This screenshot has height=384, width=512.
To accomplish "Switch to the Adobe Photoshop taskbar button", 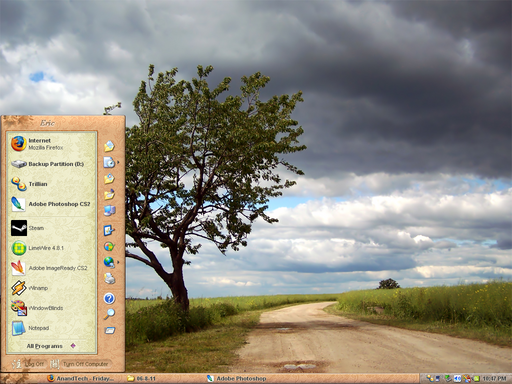I will pyautogui.click(x=237, y=379).
